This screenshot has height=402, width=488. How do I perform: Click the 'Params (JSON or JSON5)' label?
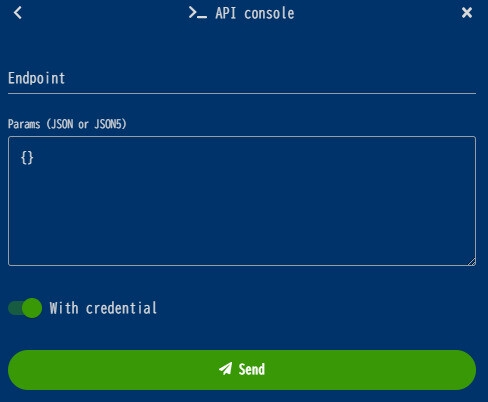(x=67, y=124)
